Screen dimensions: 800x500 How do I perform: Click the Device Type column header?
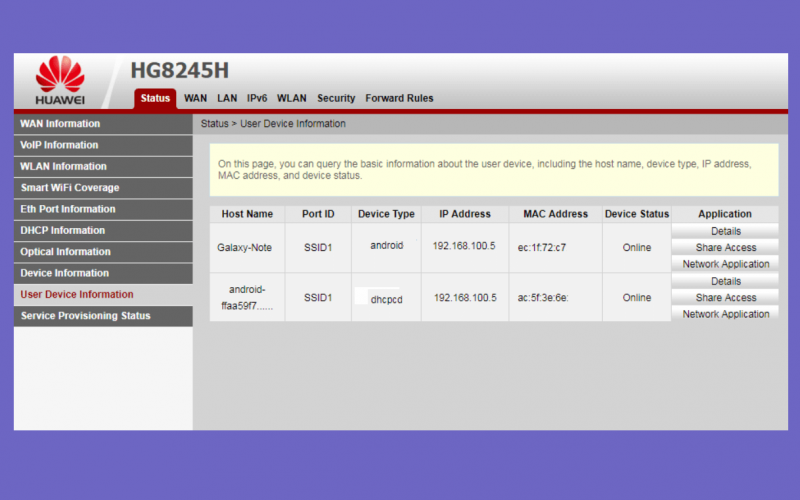386,214
